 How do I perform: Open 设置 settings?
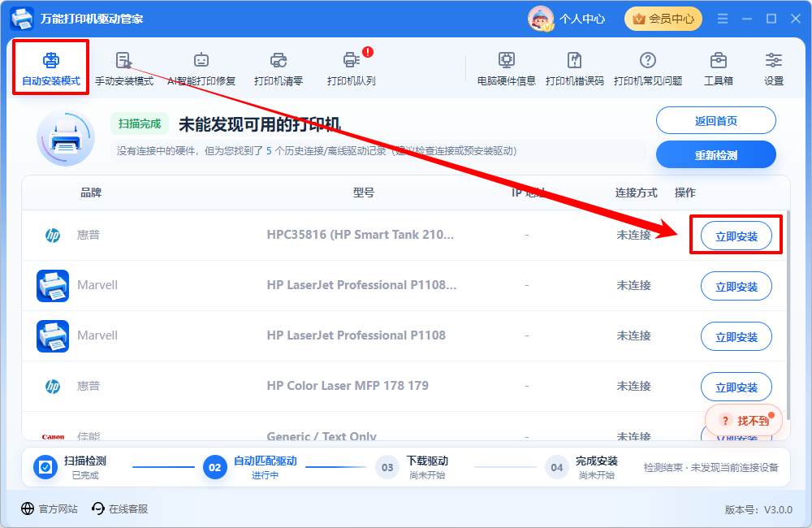[774, 68]
